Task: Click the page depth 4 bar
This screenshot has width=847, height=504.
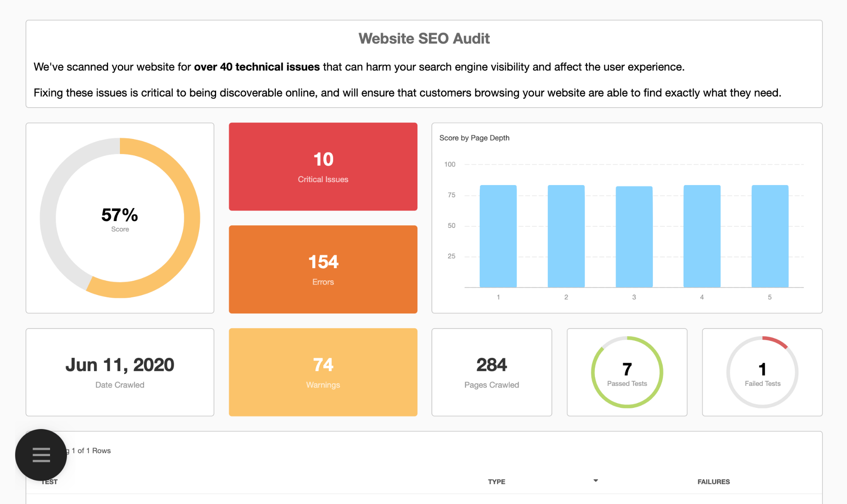Action: click(x=702, y=236)
